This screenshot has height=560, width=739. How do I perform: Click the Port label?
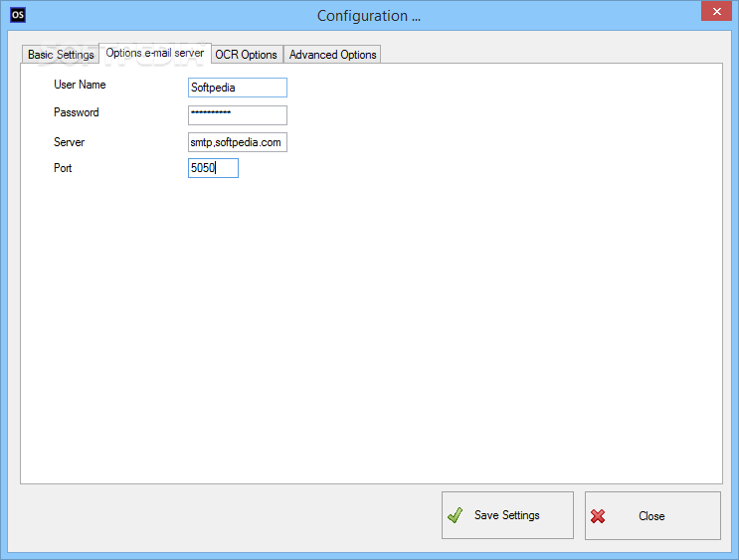[63, 168]
